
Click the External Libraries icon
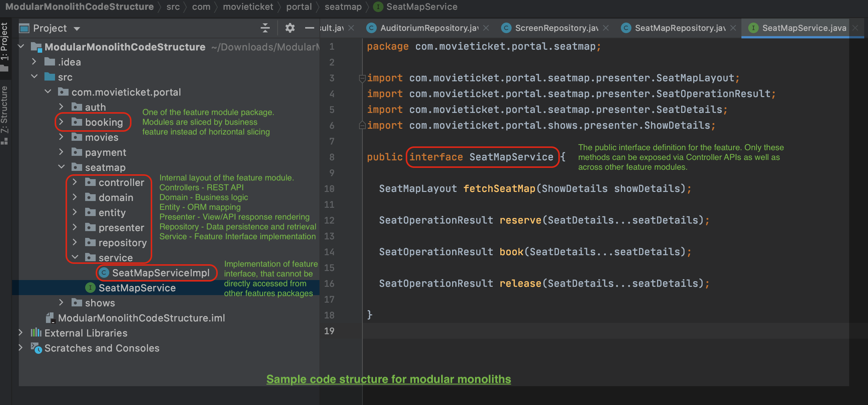coord(36,333)
